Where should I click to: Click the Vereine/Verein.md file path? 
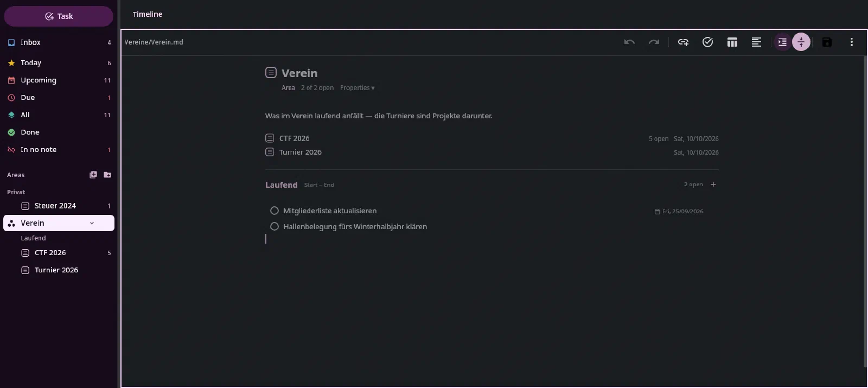tap(154, 42)
